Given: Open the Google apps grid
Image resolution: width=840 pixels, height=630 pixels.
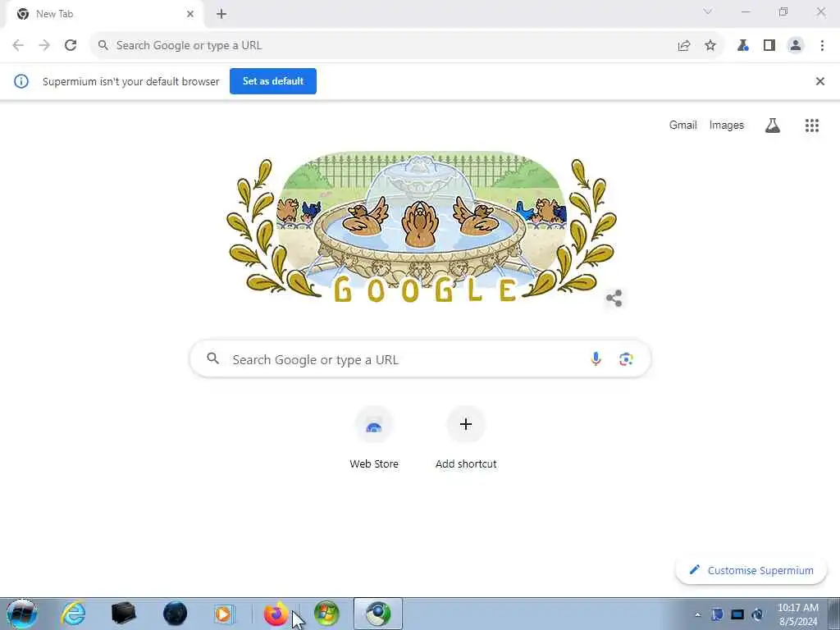Looking at the screenshot, I should (812, 126).
